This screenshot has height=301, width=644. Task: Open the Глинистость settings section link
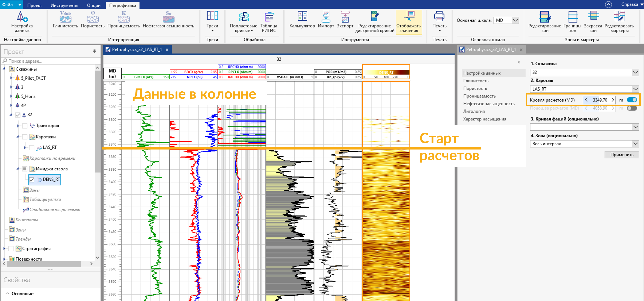[475, 81]
